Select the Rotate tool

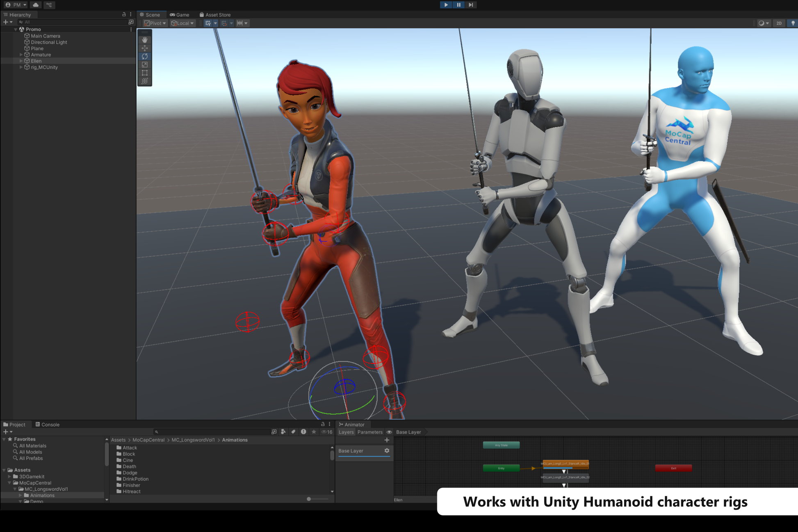pos(145,56)
